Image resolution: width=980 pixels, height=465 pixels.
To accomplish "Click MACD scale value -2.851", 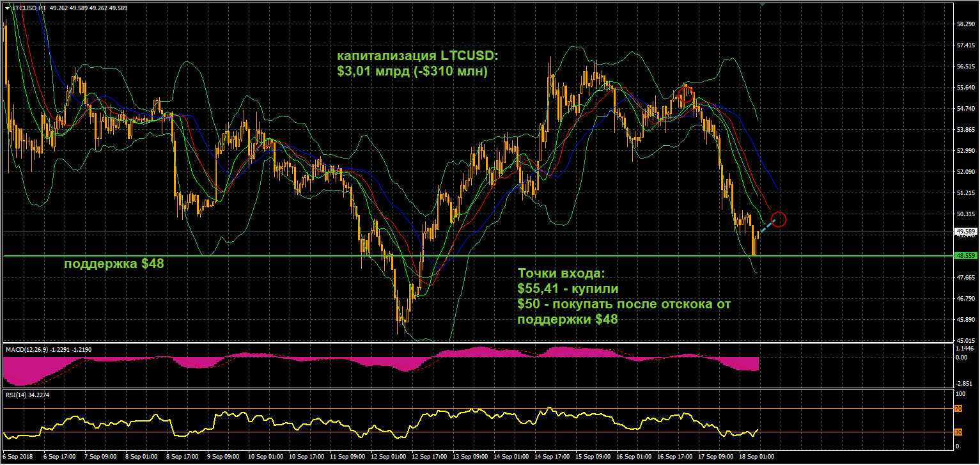I will tap(965, 383).
